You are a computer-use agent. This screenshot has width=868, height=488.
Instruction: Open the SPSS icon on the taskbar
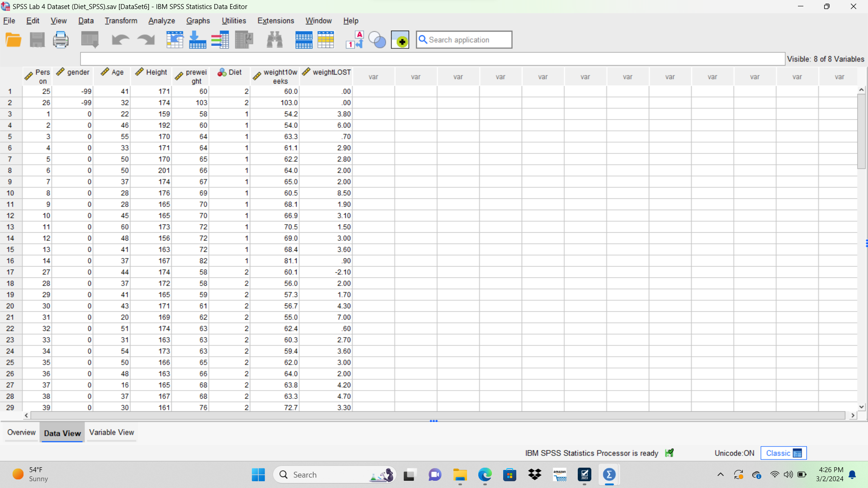(609, 474)
